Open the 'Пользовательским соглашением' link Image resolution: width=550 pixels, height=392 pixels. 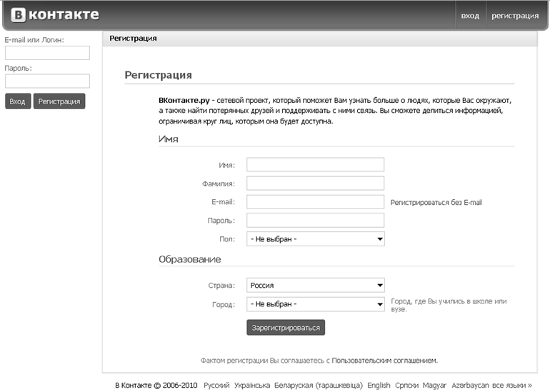[384, 361]
